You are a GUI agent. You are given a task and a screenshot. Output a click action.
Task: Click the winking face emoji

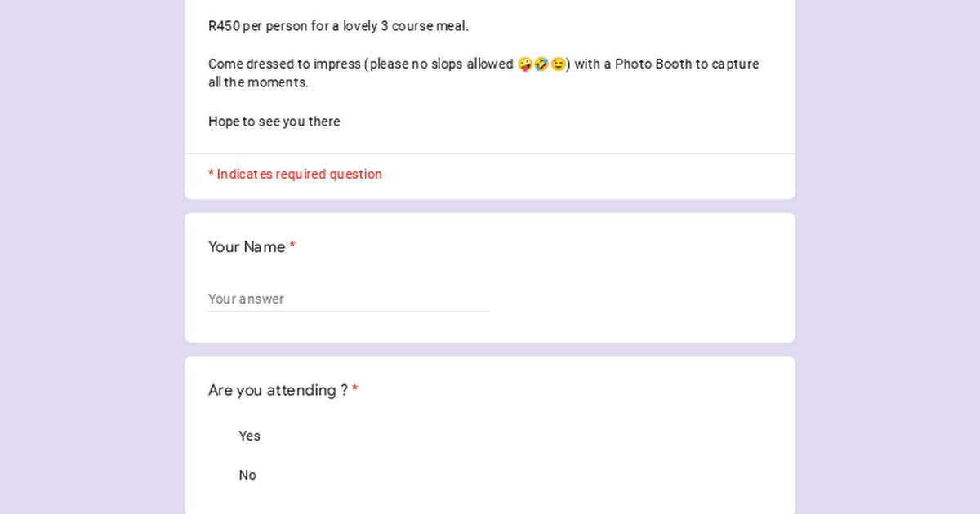tap(558, 64)
